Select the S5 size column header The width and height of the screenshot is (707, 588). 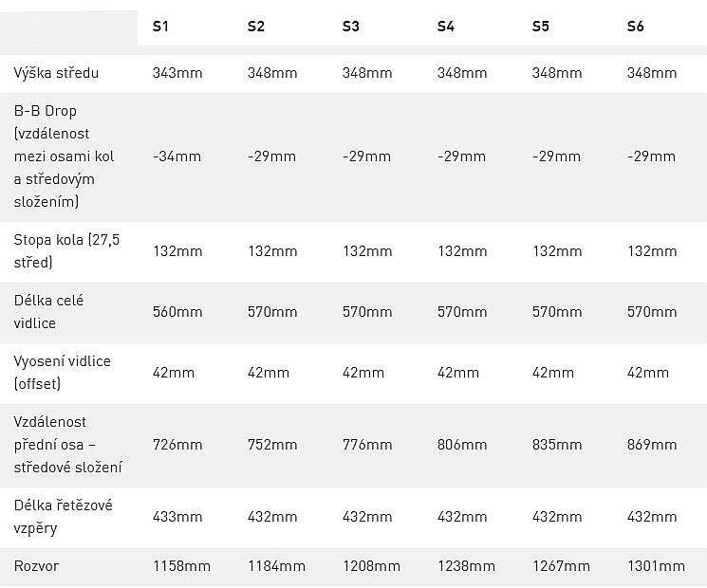point(540,27)
